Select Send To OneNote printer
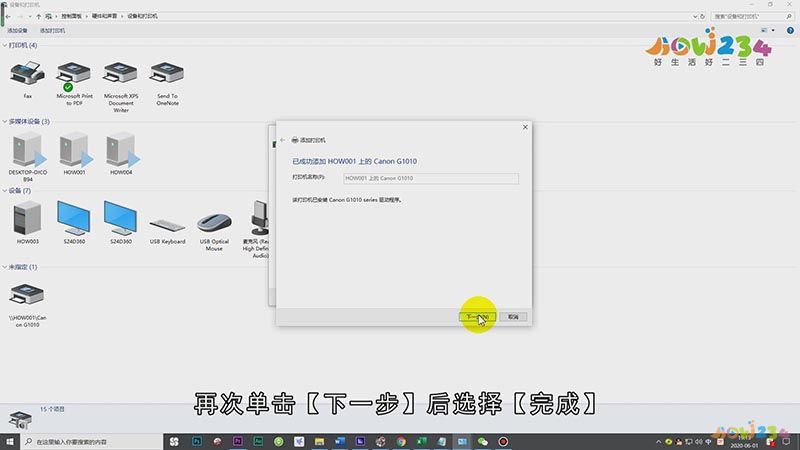This screenshot has height=450, width=800. tap(167, 83)
